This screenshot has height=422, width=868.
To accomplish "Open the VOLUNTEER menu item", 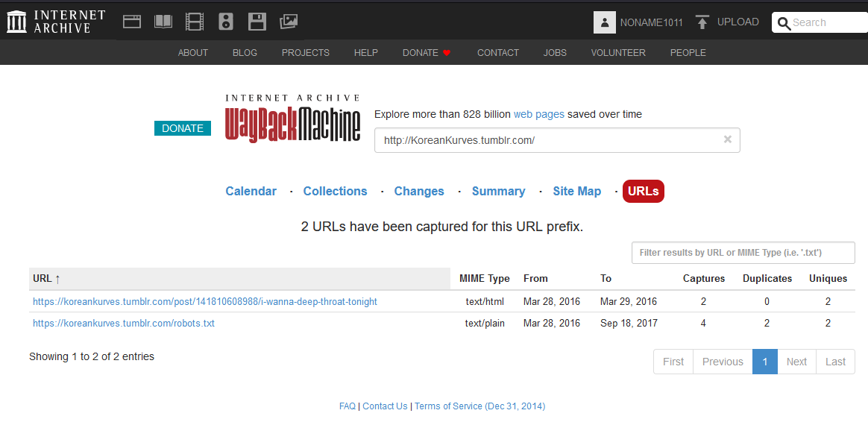I will coord(618,53).
